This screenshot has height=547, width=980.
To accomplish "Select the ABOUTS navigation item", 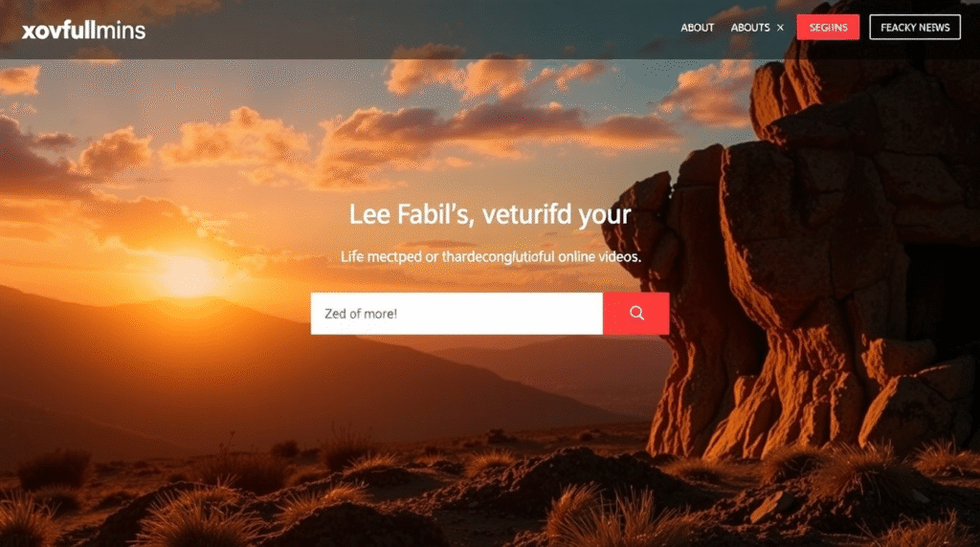I will click(750, 28).
